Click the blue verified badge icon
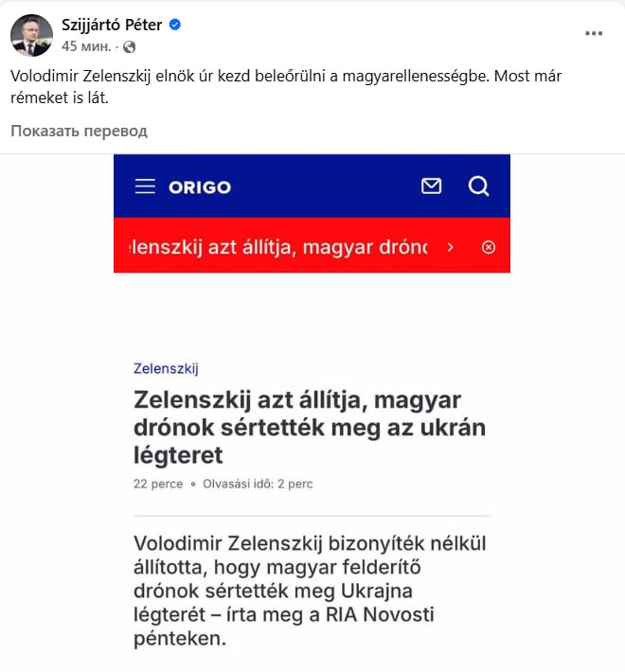The height and width of the screenshot is (672, 625). click(174, 25)
